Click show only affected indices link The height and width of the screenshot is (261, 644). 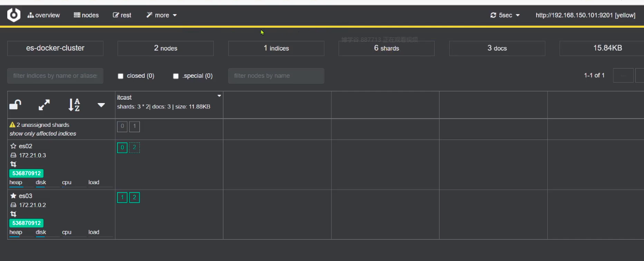[43, 134]
